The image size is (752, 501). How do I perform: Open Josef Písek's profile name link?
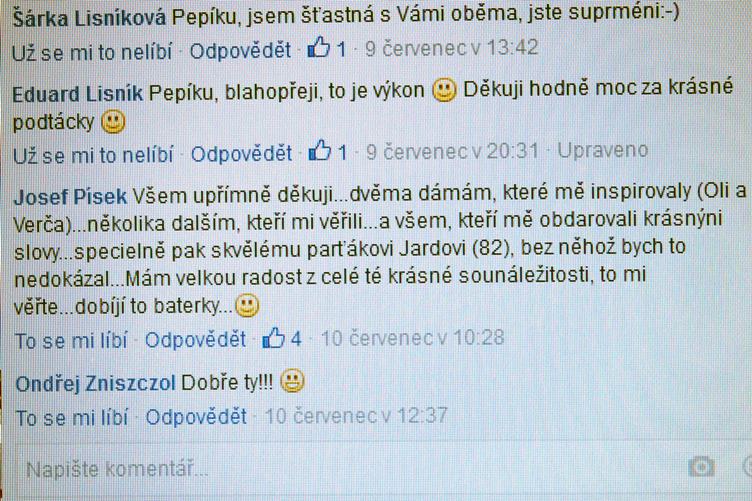(x=70, y=197)
